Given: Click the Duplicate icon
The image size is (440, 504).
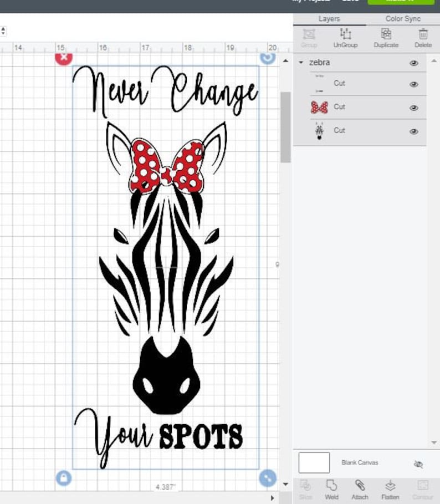Looking at the screenshot, I should point(386,34).
